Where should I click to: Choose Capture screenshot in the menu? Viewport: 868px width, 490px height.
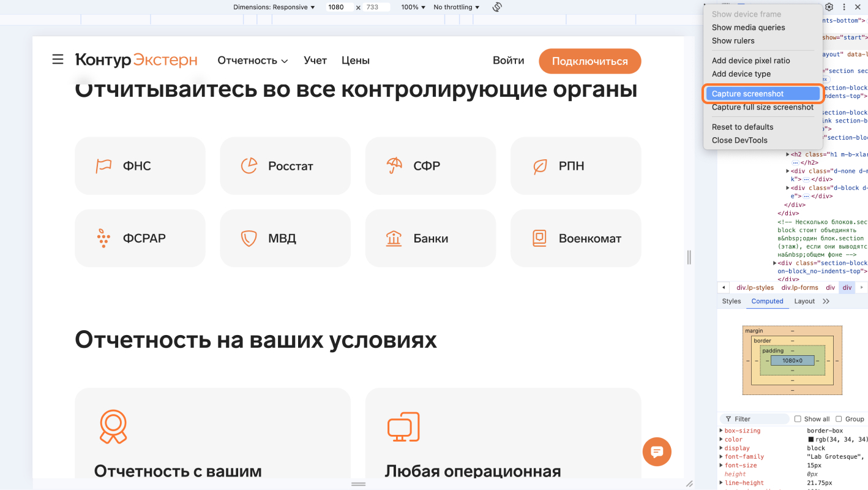pos(762,94)
